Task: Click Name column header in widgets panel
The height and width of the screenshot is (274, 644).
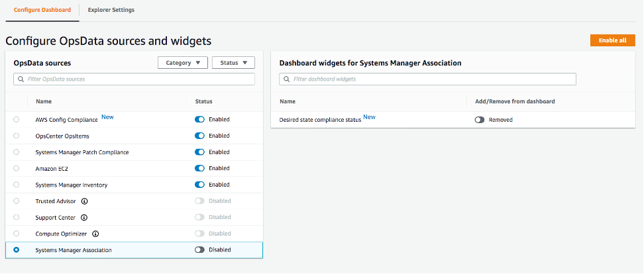Action: coord(288,101)
